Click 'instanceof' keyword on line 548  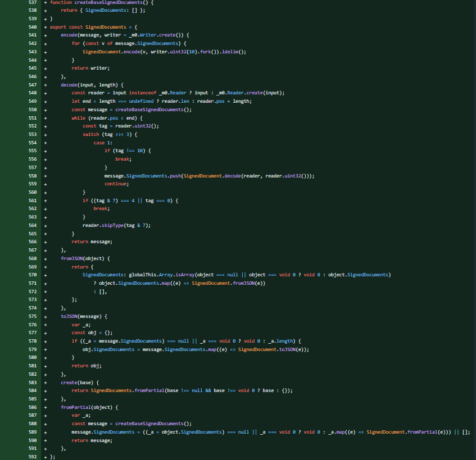click(x=143, y=93)
